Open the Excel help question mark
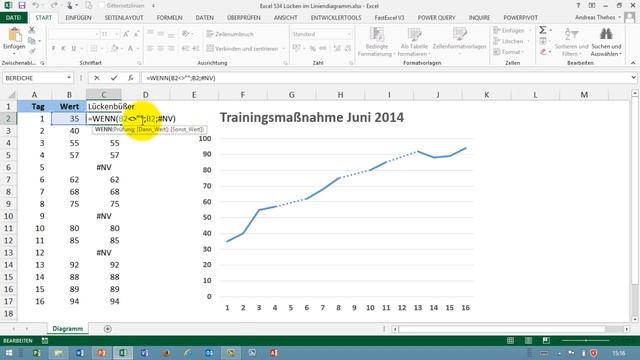The width and height of the screenshot is (640, 360). pos(578,6)
